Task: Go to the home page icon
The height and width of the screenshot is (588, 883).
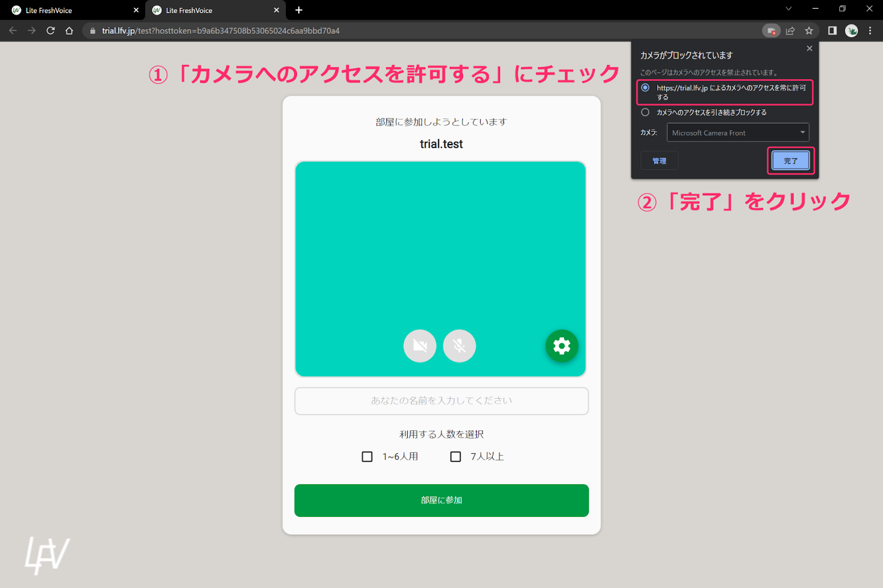Action: click(x=69, y=31)
